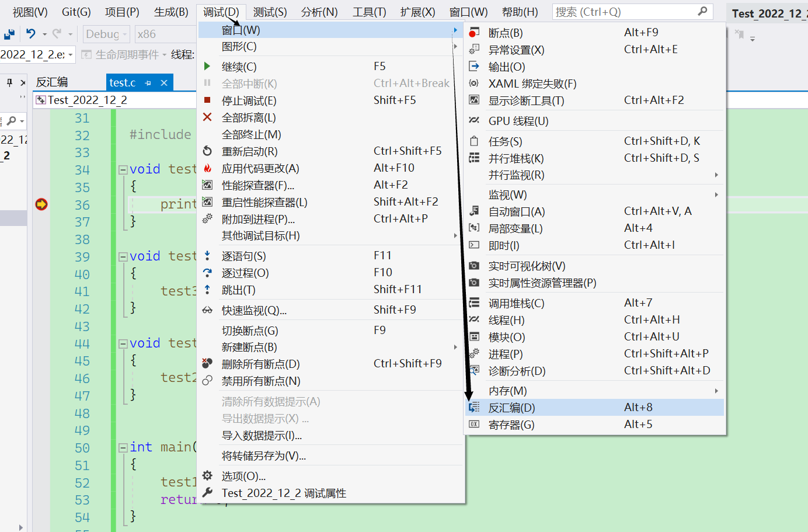
Task: Expand the Parallel Watch (并行监视) submenu
Action: (x=594, y=175)
